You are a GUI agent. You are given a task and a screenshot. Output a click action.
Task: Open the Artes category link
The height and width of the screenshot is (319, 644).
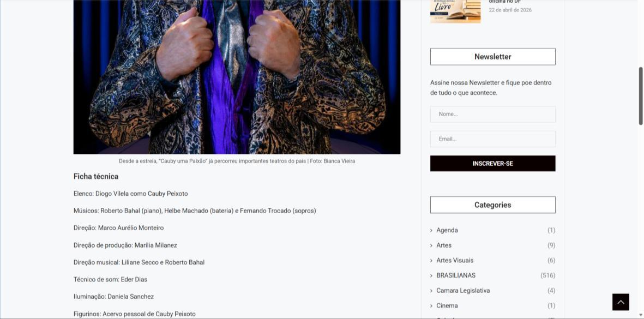tap(443, 245)
